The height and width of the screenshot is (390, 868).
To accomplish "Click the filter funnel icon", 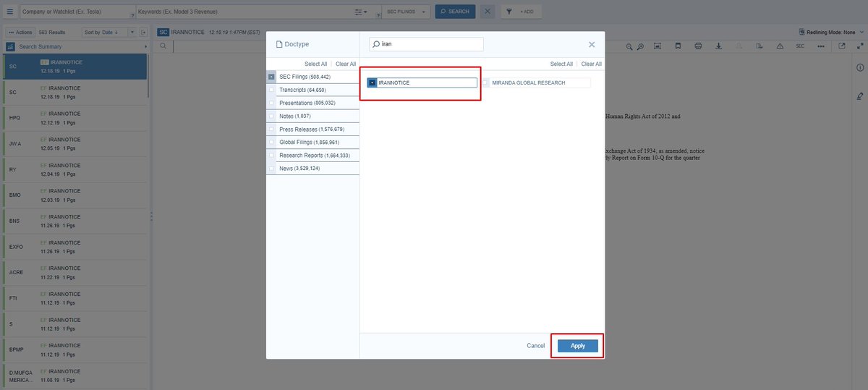I will pyautogui.click(x=509, y=12).
